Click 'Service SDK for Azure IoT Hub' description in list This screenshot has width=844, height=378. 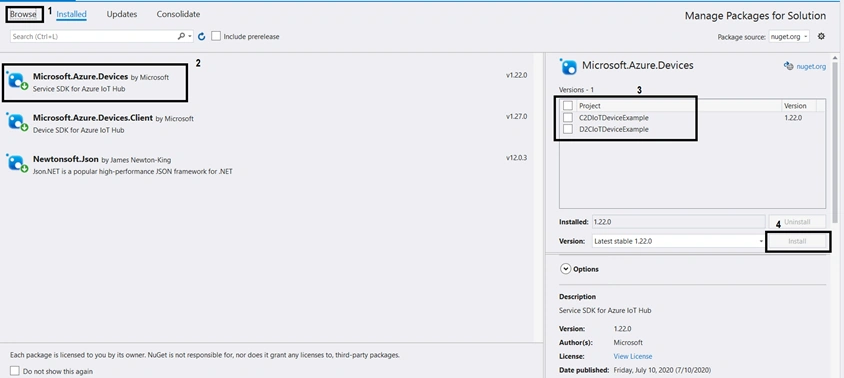coord(79,89)
